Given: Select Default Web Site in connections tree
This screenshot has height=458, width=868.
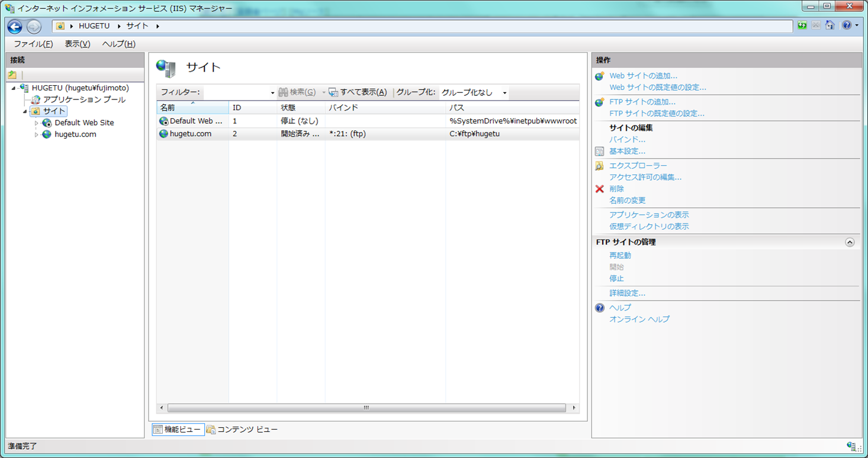Looking at the screenshot, I should click(84, 123).
